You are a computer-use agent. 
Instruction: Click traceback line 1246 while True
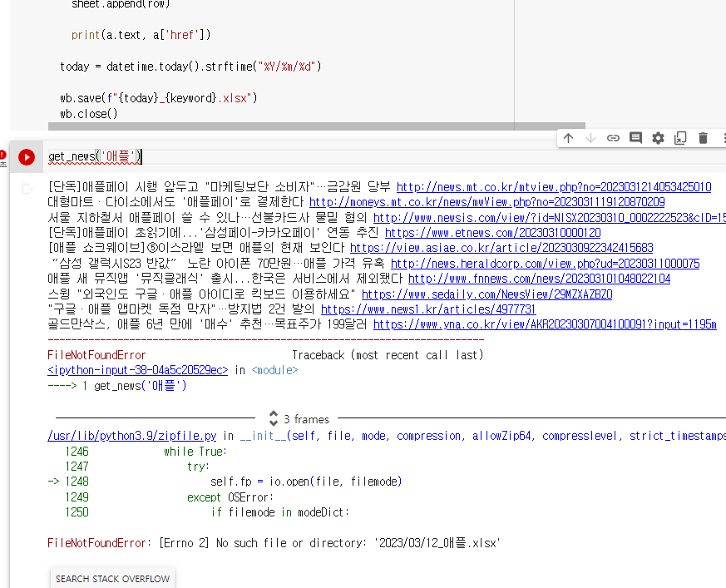[x=195, y=452]
